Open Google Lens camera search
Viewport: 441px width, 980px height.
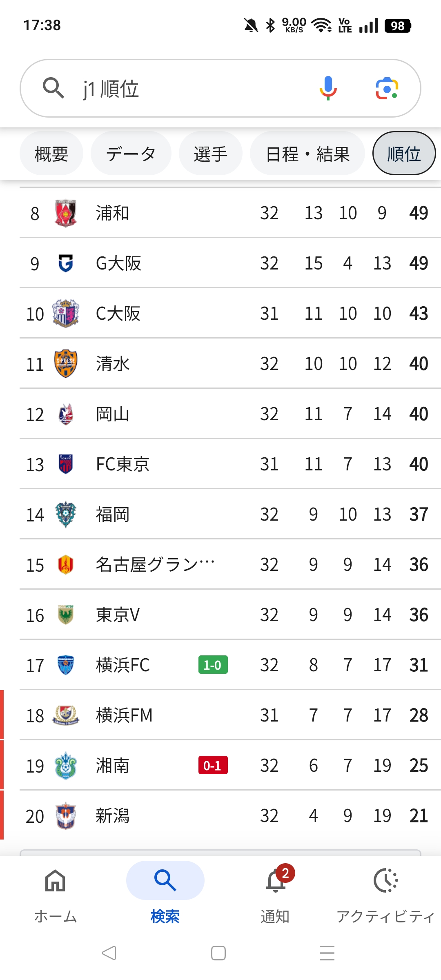coord(387,88)
